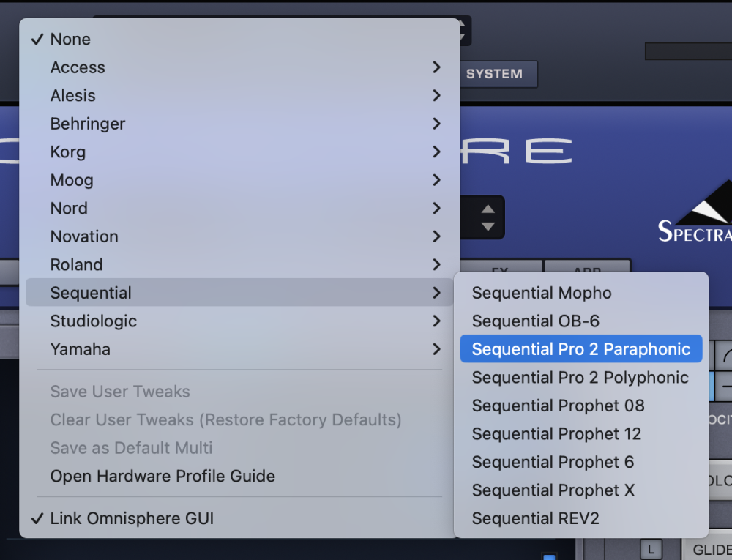Select Sequential Prophet X profile
The height and width of the screenshot is (560, 732).
[553, 490]
